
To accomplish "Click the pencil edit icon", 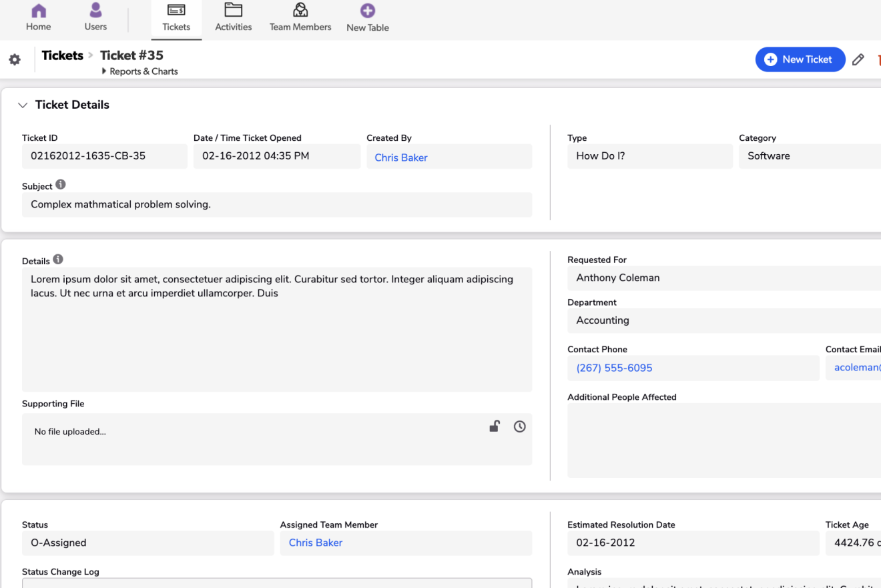I will (858, 59).
